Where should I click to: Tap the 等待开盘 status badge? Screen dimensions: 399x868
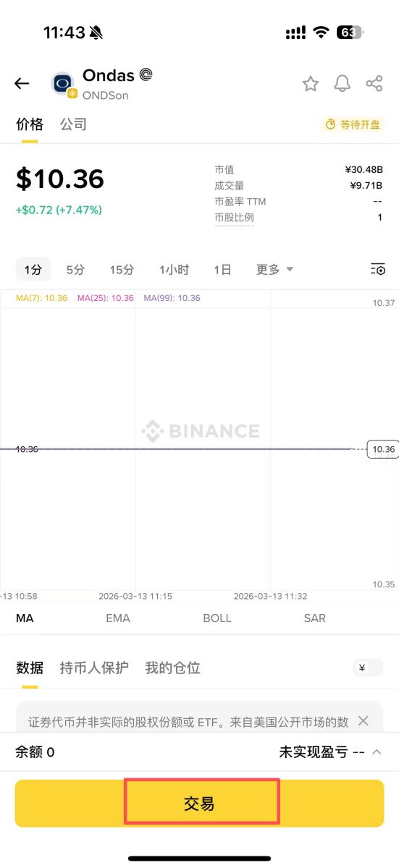click(353, 124)
